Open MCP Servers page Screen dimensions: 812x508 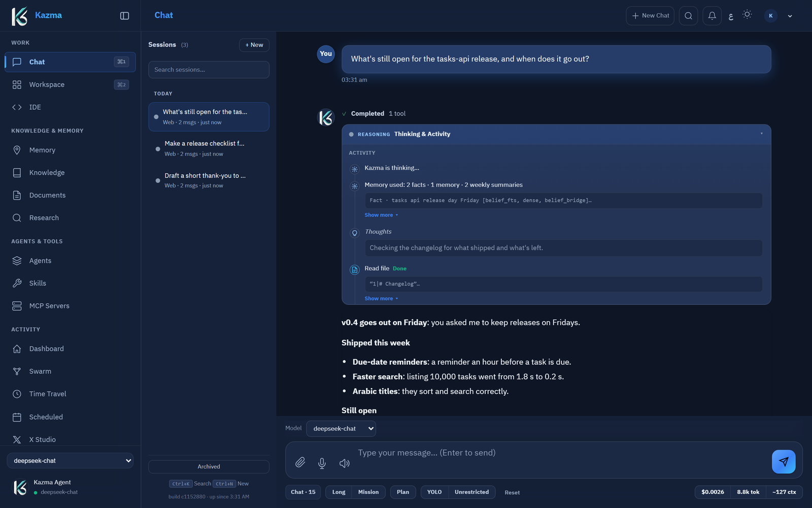[x=70, y=306]
